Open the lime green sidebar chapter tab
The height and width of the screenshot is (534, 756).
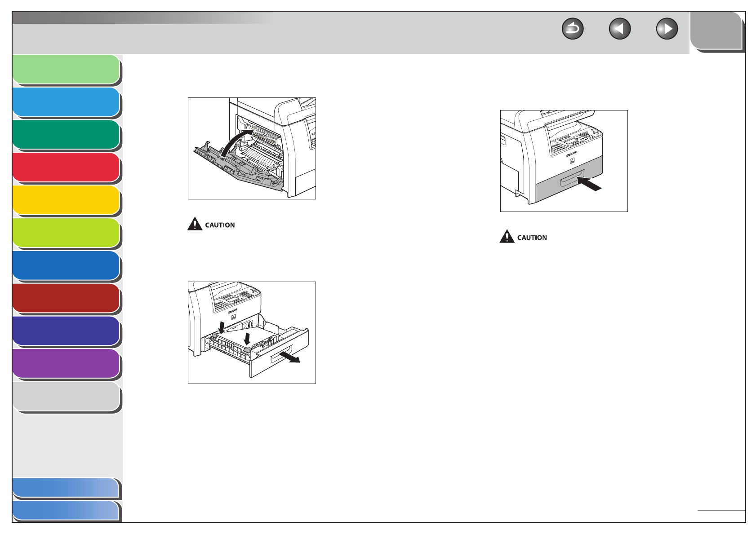[x=67, y=234]
